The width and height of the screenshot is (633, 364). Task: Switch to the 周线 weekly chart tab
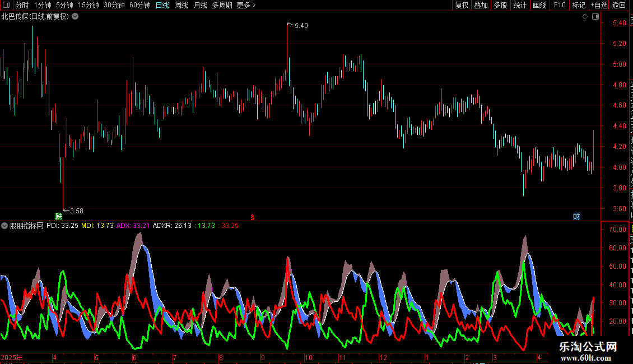tap(181, 5)
